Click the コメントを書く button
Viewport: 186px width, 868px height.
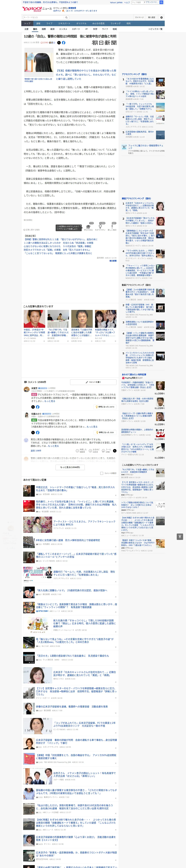[93, 382]
